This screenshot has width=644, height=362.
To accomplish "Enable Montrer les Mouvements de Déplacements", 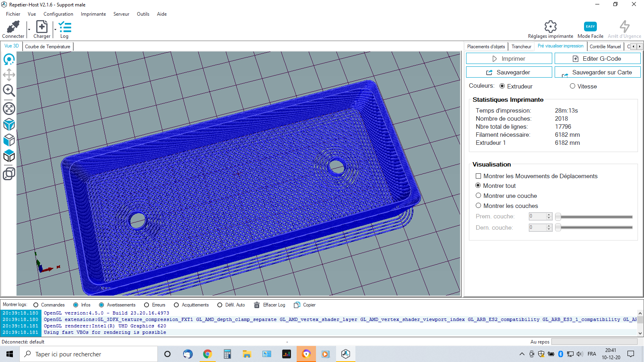I will [478, 176].
